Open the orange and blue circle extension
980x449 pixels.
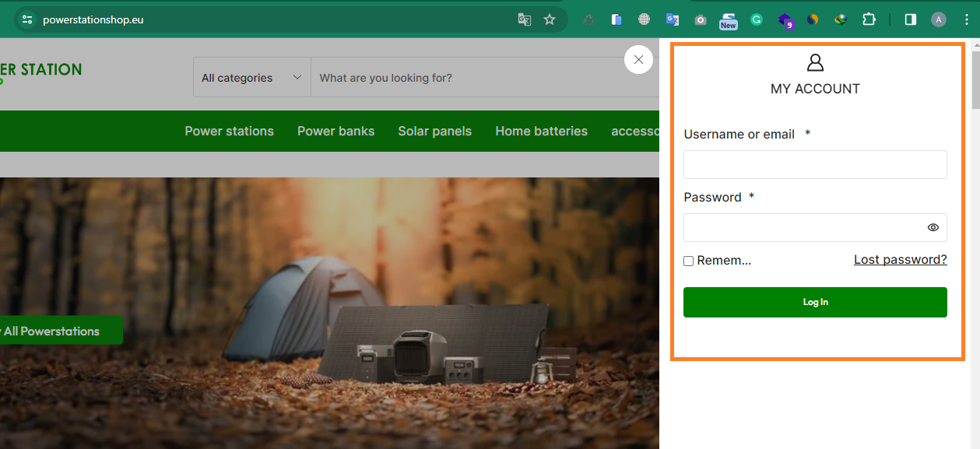click(813, 19)
